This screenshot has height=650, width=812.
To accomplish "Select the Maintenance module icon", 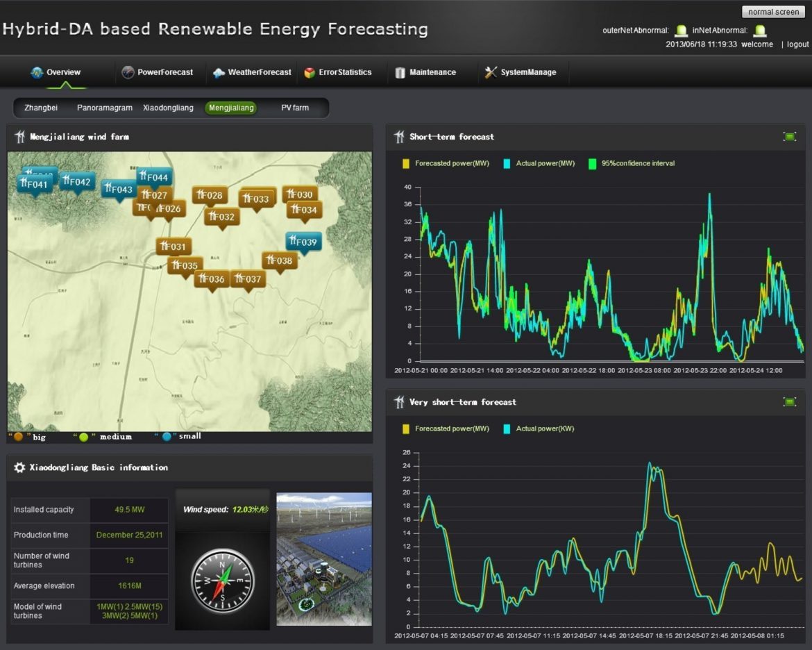I will point(399,72).
